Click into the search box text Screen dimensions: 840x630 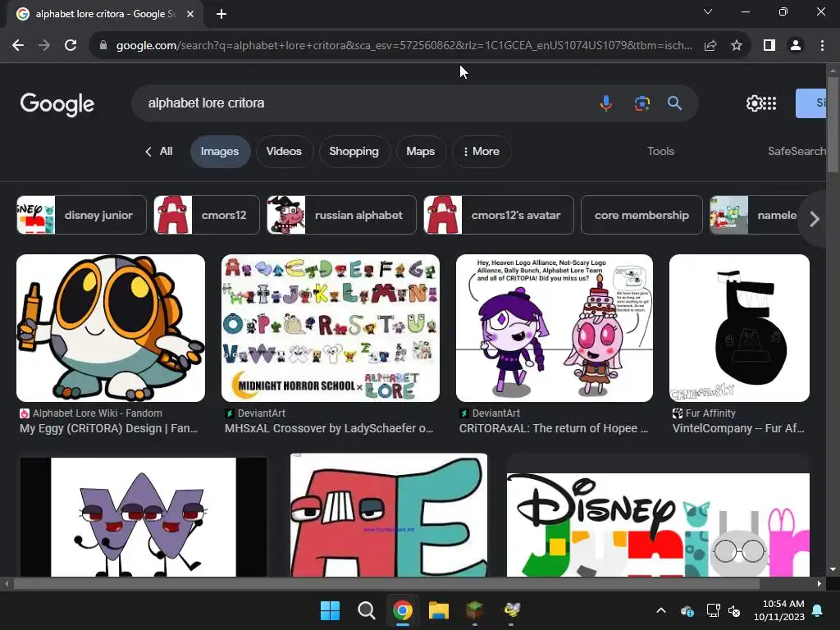coord(206,103)
